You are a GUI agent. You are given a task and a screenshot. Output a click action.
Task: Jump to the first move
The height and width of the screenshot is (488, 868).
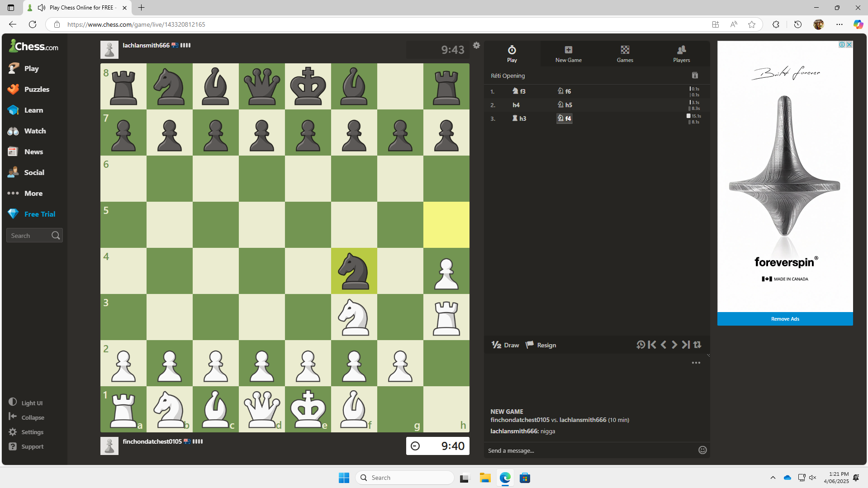[652, 345]
